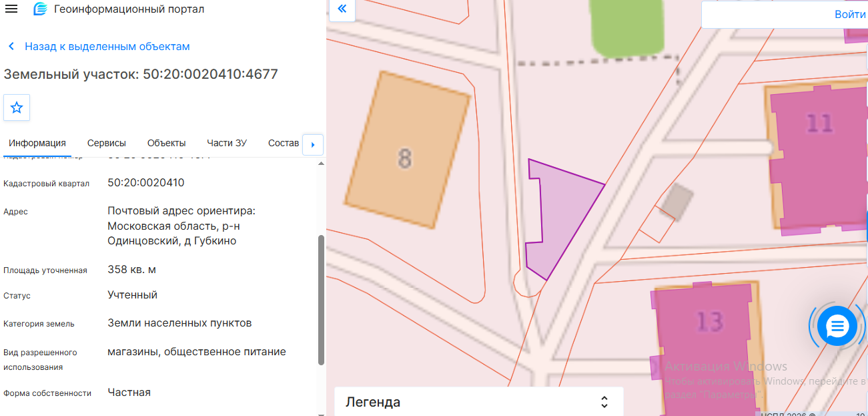Click back arrow beside Назад к выделенным объектам
Image resolution: width=868 pixels, height=416 pixels.
click(11, 47)
